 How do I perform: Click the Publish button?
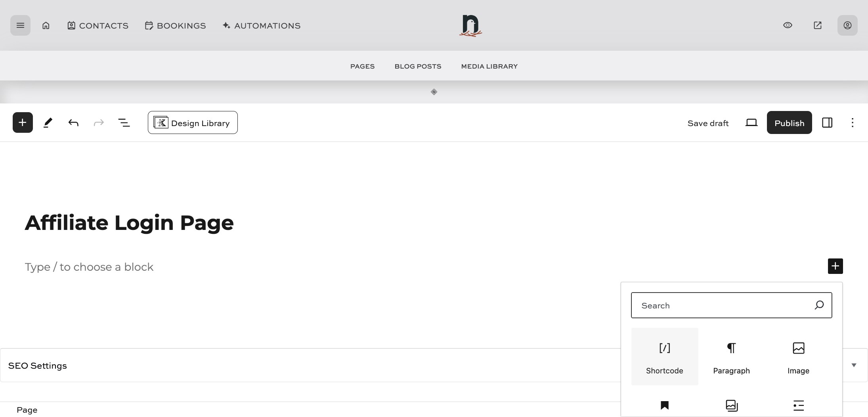[789, 122]
